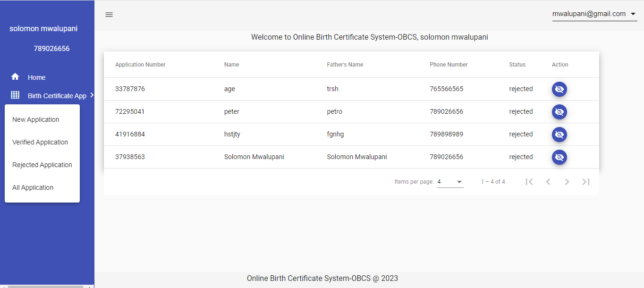Click the Home house icon
Screen dimensions: 644x288
(x=15, y=77)
